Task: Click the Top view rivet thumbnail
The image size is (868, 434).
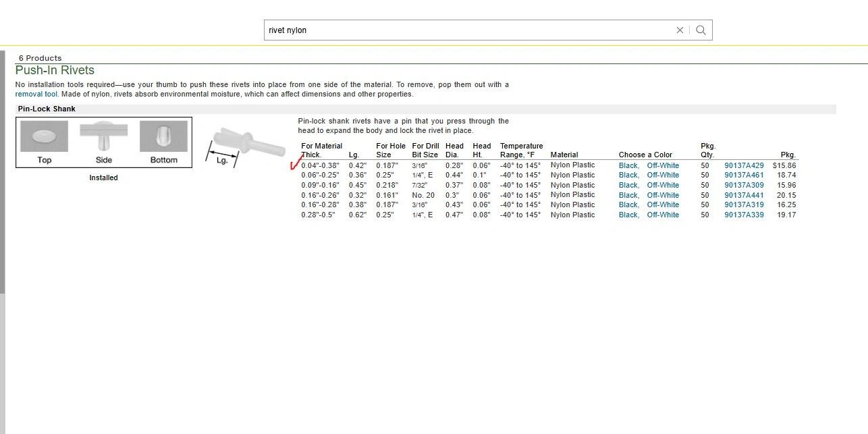Action: 45,137
